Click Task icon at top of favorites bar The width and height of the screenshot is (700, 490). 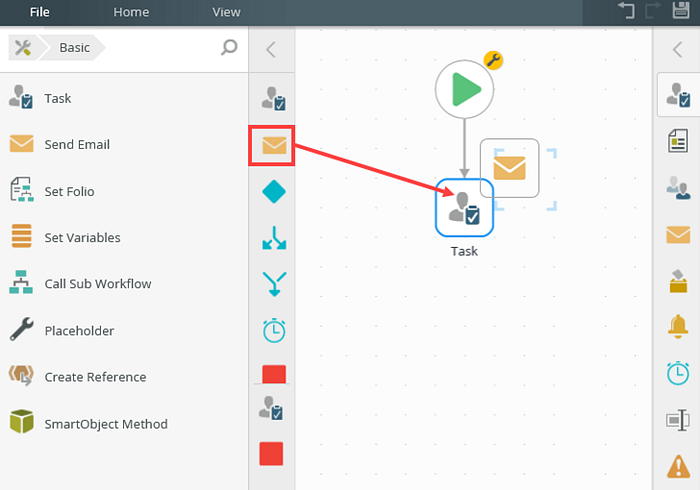pyautogui.click(x=274, y=99)
